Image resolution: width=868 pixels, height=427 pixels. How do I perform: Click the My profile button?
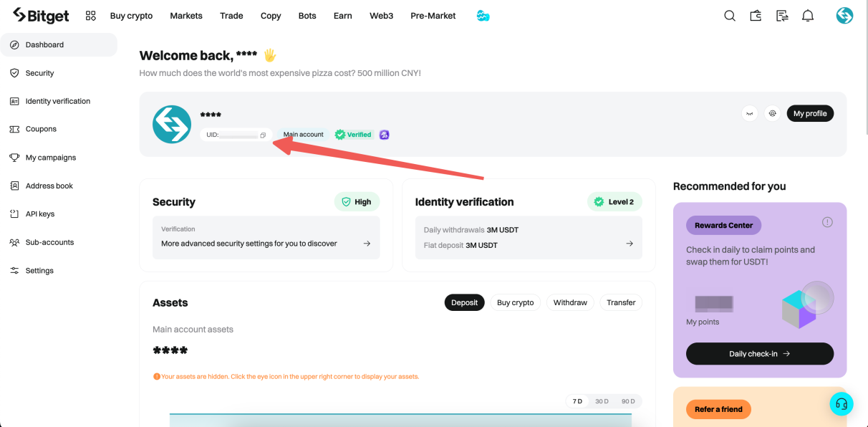coord(810,113)
